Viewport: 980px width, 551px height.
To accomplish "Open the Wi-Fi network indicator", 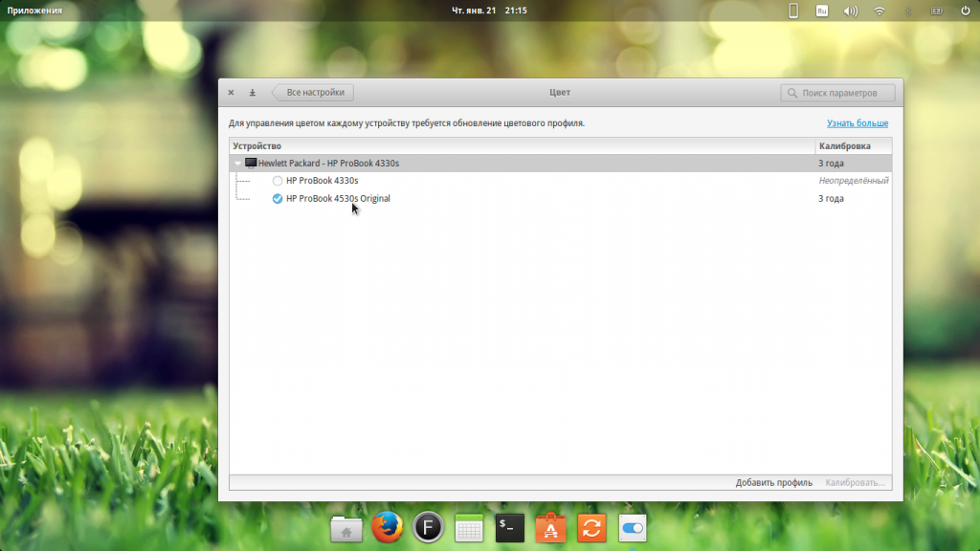I will [880, 11].
